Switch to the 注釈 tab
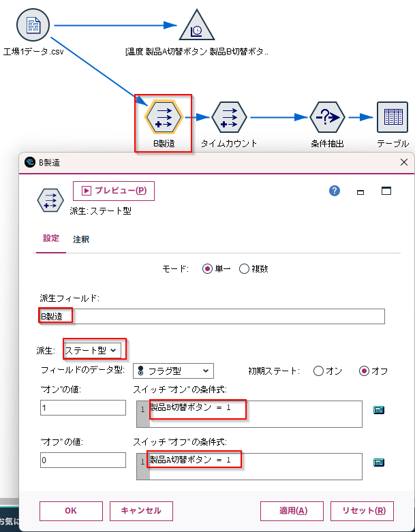This screenshot has width=415, height=532. [x=81, y=240]
